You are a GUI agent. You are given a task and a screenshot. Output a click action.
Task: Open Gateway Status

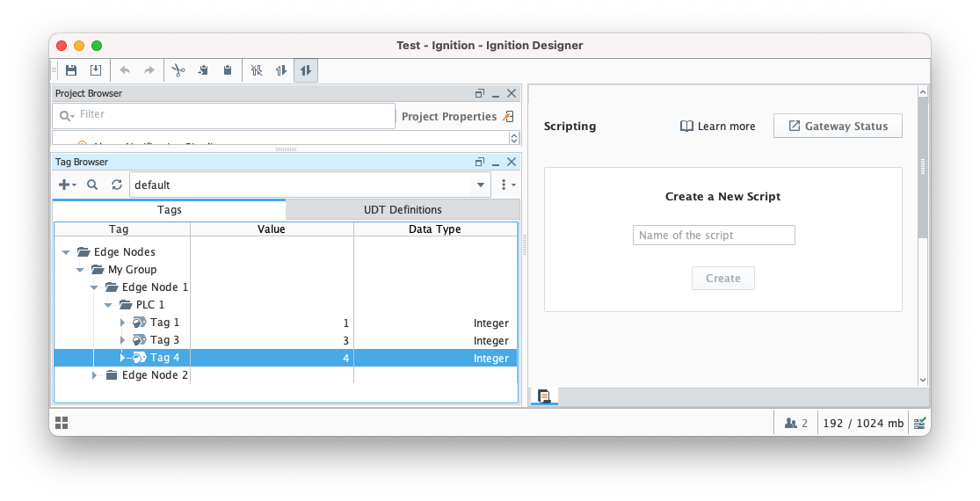pyautogui.click(x=838, y=126)
